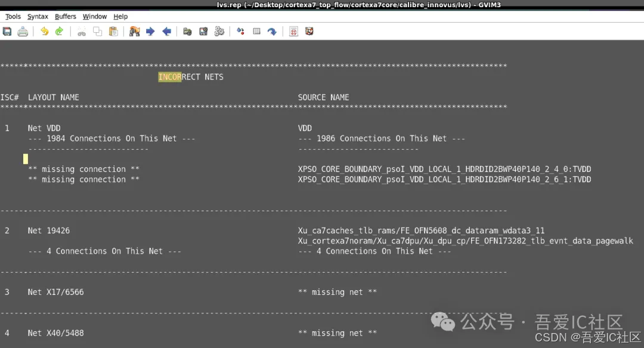Load a Vim session from toolbar
Viewport: 644px width, 348px height.
(x=187, y=31)
